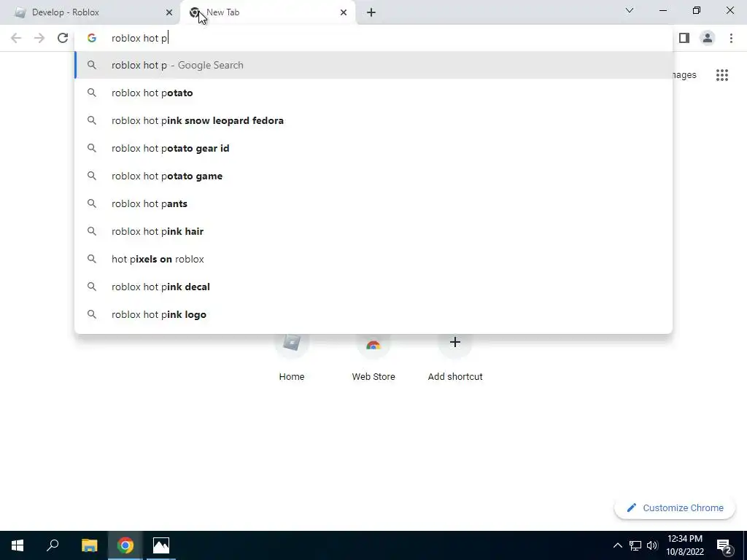Choose 'roblox hot p - Google Search' suggestion
747x560 pixels.
click(373, 65)
